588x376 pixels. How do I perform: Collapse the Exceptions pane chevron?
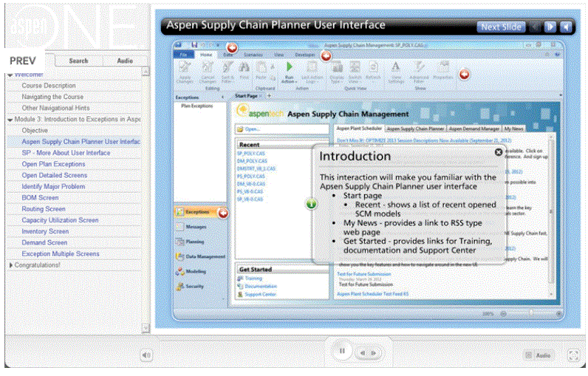pyautogui.click(x=223, y=98)
